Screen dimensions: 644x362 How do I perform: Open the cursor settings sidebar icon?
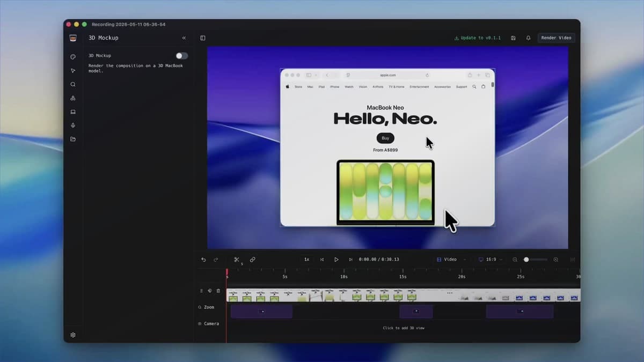73,71
